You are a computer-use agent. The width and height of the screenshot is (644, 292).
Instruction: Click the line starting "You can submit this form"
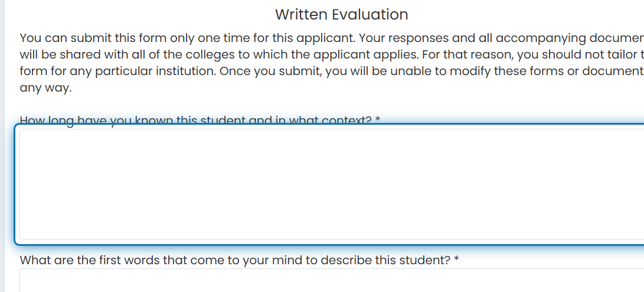point(332,38)
